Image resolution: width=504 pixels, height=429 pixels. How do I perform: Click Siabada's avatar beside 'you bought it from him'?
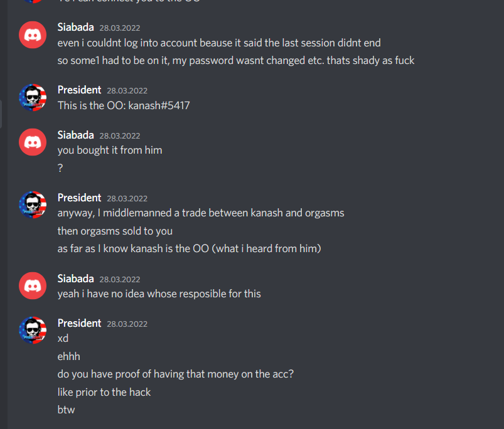33,142
